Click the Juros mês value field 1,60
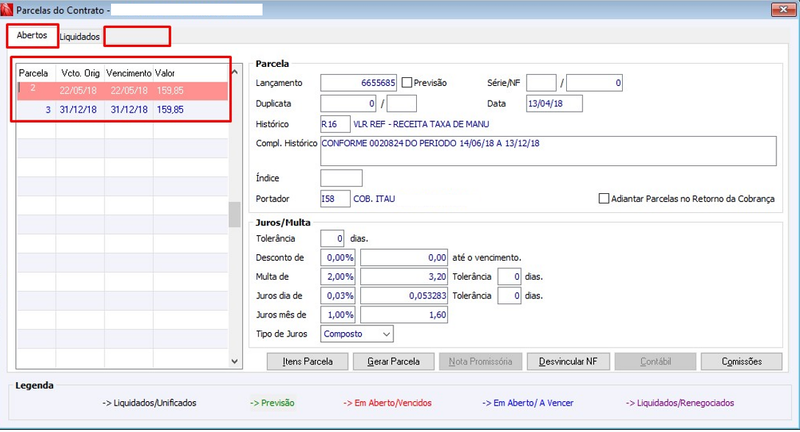This screenshot has height=432, width=800. pyautogui.click(x=404, y=315)
